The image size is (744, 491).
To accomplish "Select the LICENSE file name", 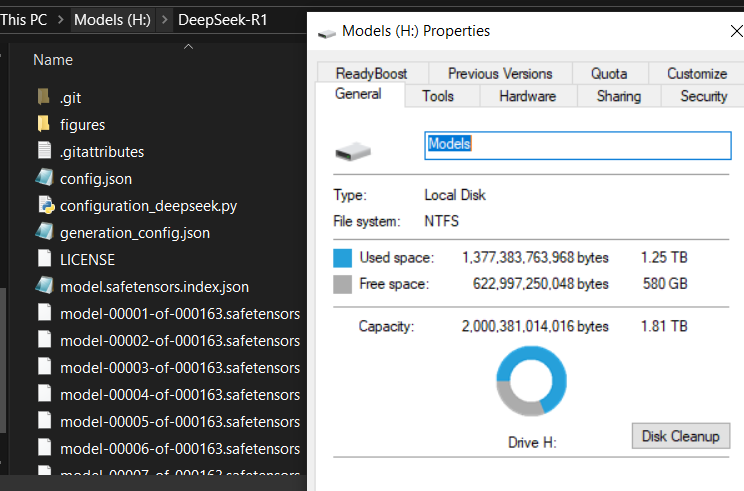I will (x=87, y=260).
